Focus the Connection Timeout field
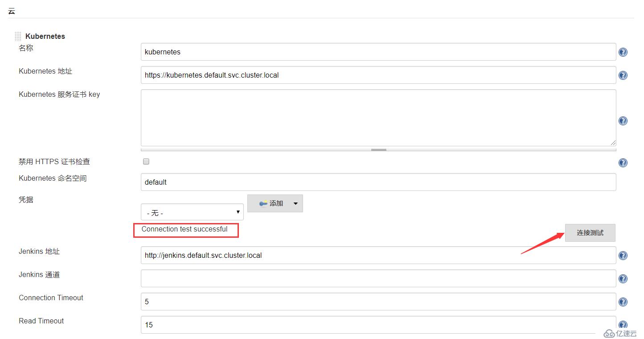Viewport: 644px width, 339px height. coord(378,302)
